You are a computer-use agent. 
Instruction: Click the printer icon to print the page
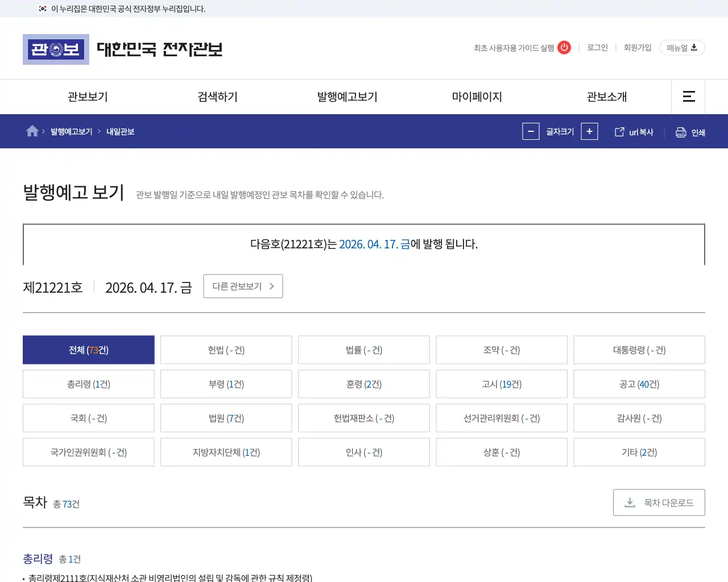coord(680,131)
